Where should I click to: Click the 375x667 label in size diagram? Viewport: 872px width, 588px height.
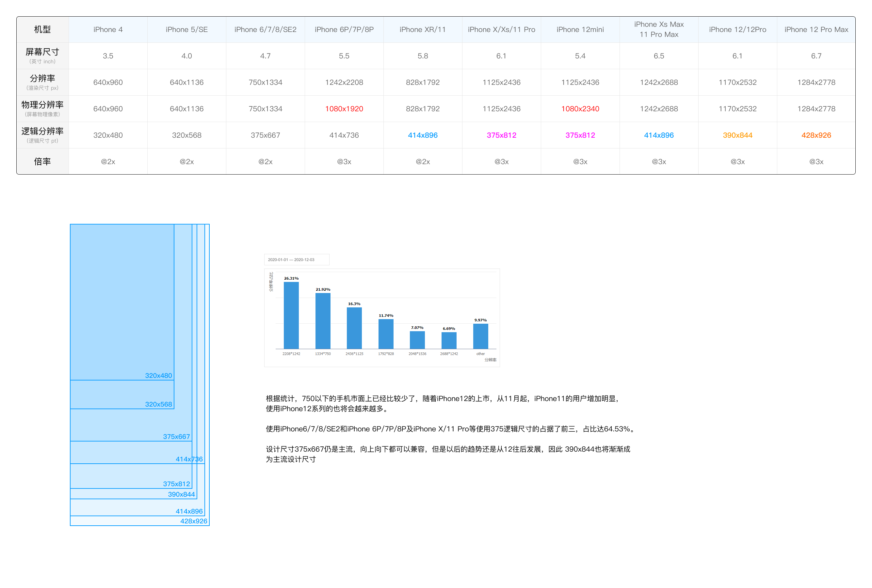tap(176, 437)
